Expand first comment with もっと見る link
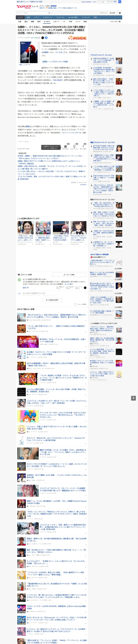This screenshot has width=138, height=644. pos(69,284)
